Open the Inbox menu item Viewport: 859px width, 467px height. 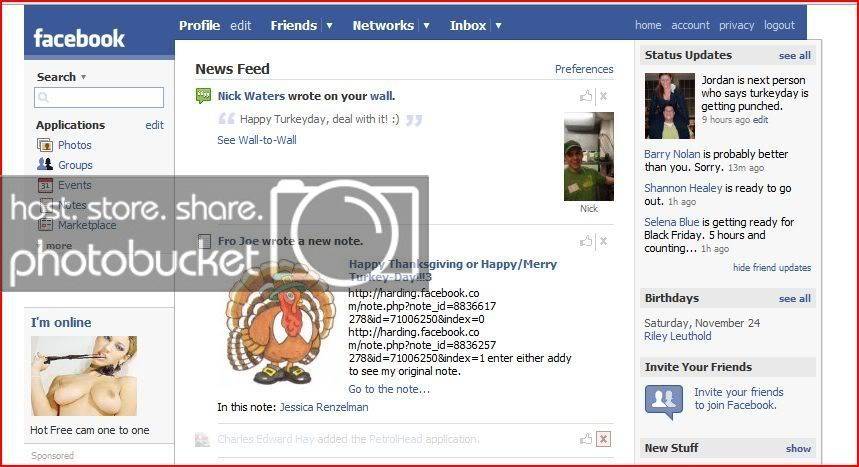tap(468, 25)
